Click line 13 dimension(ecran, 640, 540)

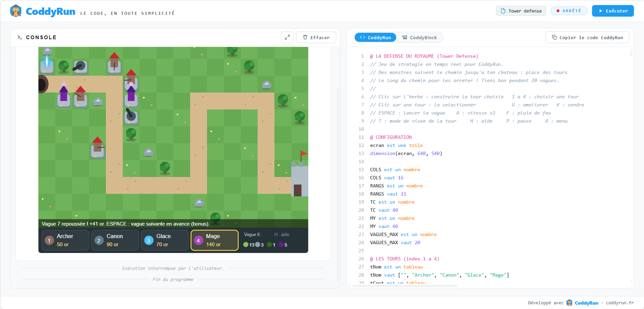click(x=406, y=153)
